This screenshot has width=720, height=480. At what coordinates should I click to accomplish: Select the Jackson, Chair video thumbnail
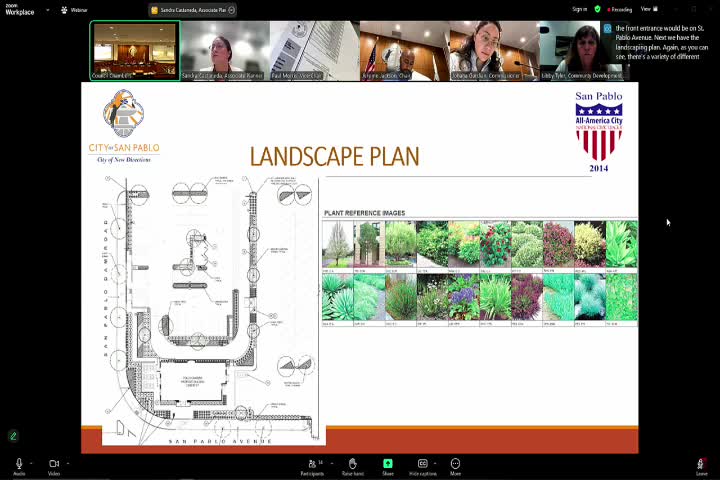(x=405, y=51)
